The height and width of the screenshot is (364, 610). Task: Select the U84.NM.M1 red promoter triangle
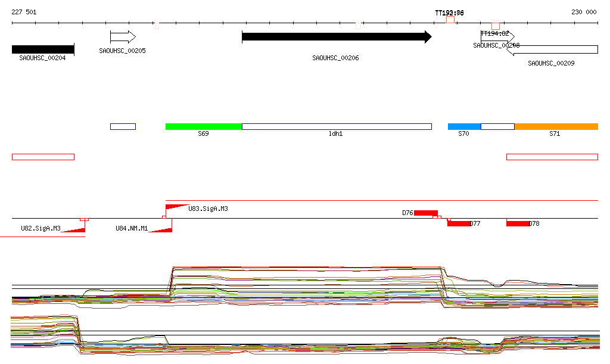coord(163,228)
